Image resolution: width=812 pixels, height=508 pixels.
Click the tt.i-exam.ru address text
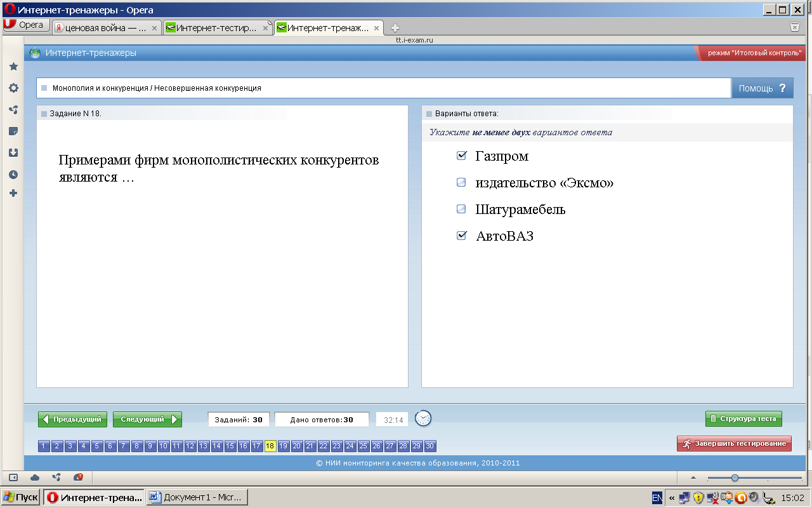pyautogui.click(x=414, y=40)
